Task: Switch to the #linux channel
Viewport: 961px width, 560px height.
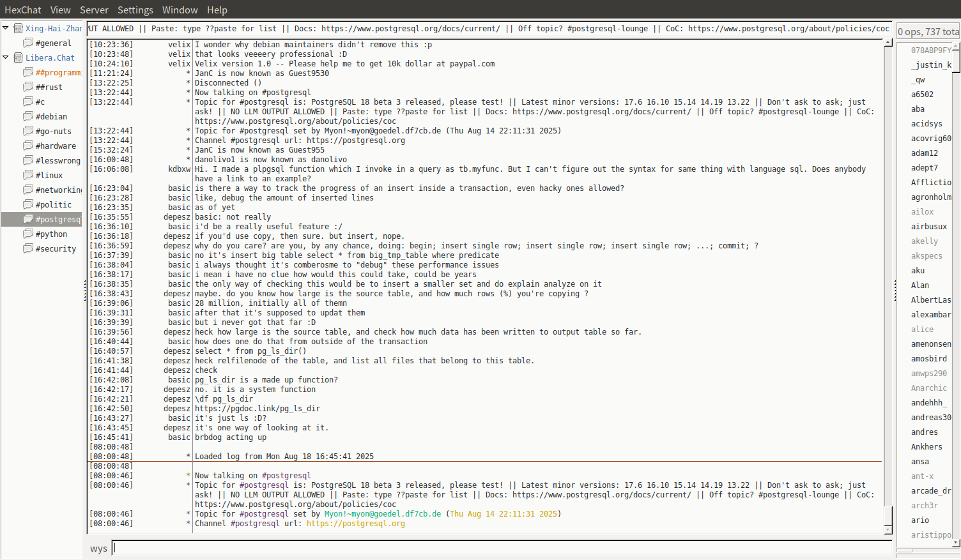Action: 49,176
